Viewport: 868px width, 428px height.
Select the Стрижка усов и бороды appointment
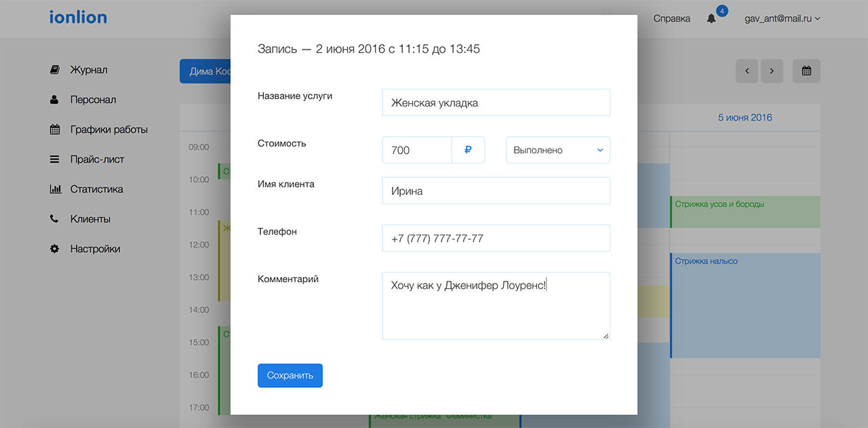coord(745,212)
